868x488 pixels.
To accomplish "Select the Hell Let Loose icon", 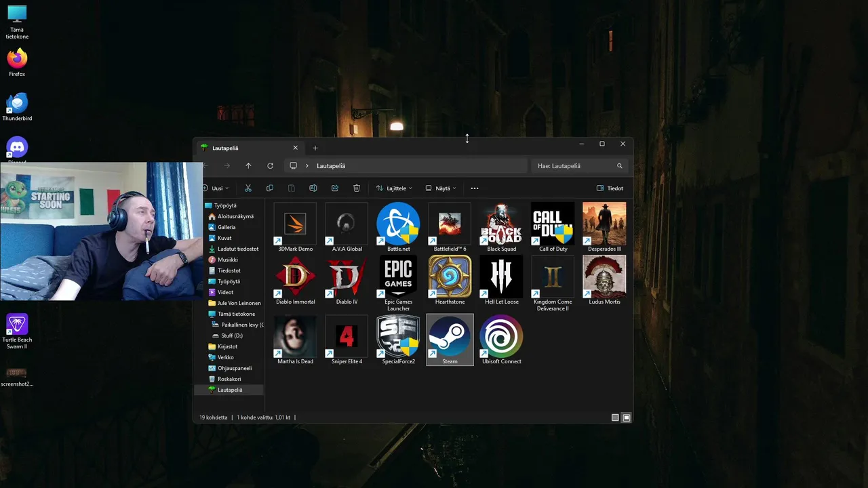I will click(501, 280).
